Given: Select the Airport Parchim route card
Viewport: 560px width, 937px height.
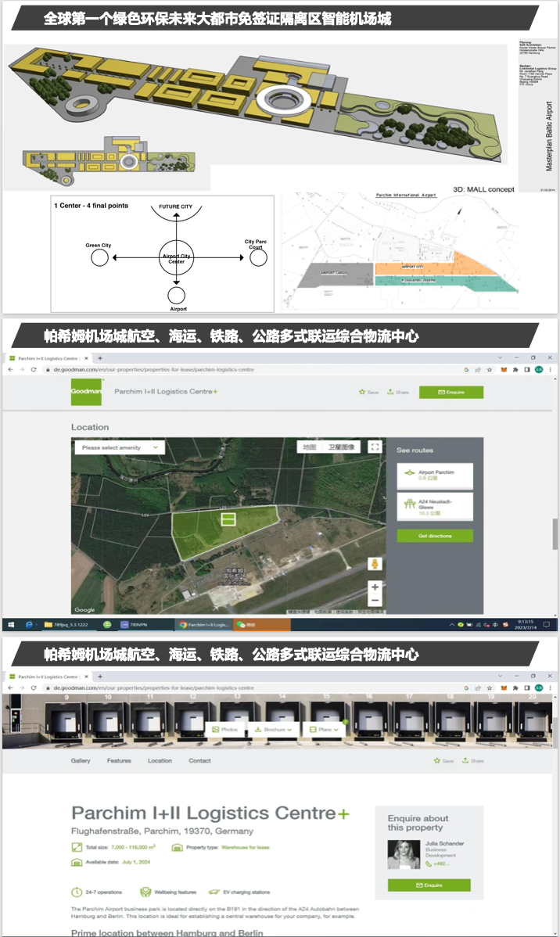Looking at the screenshot, I should (x=435, y=476).
